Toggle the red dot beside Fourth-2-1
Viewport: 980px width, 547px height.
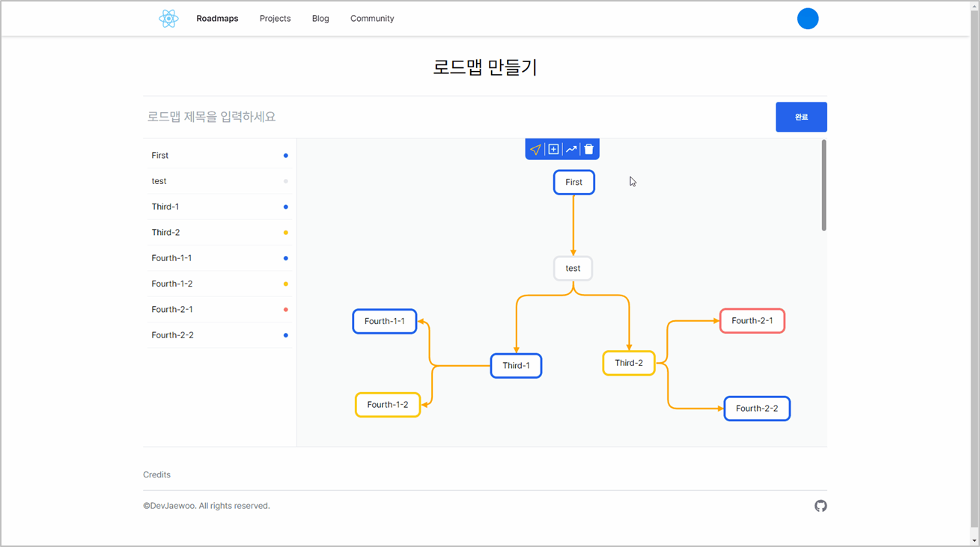(285, 309)
